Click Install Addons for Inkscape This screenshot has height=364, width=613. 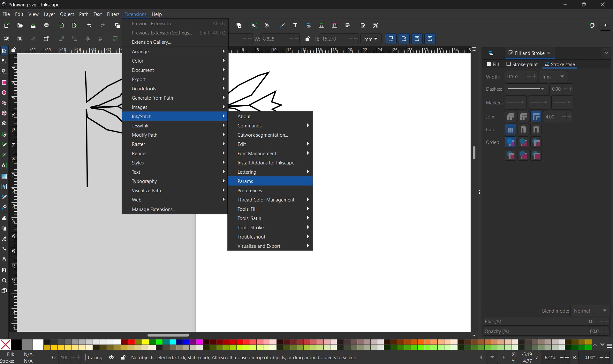click(x=270, y=163)
